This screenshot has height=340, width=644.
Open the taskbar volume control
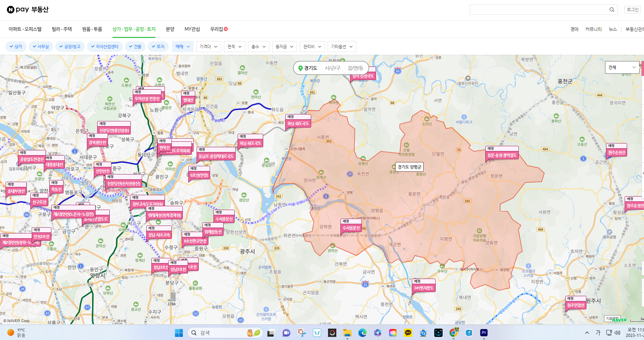[617, 333]
